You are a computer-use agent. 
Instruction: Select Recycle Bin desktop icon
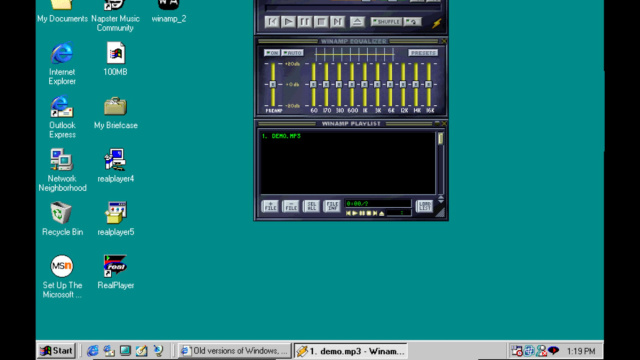[x=62, y=219]
